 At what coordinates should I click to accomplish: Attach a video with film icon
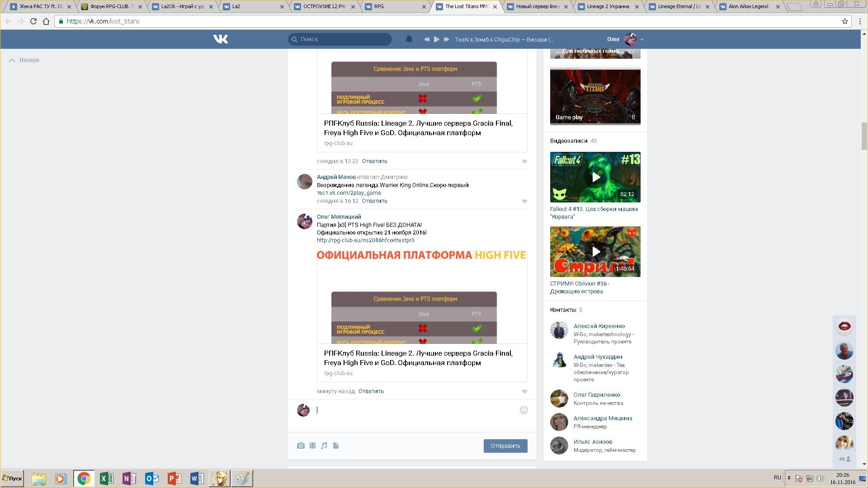point(312,446)
